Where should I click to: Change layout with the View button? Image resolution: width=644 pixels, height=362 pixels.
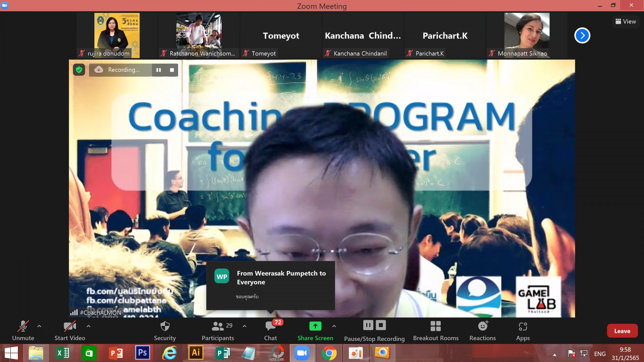(626, 21)
